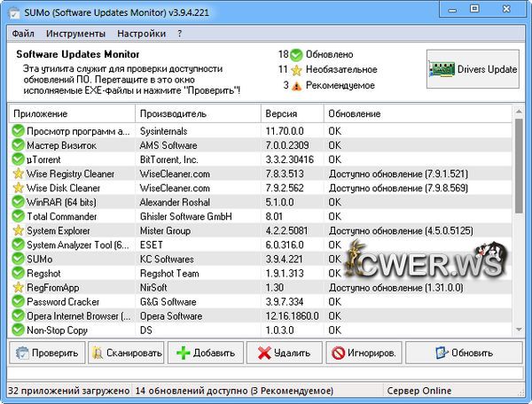Click the yellow star icon beside Wise Registry Cleaner
532x404 pixels.
[x=18, y=174]
